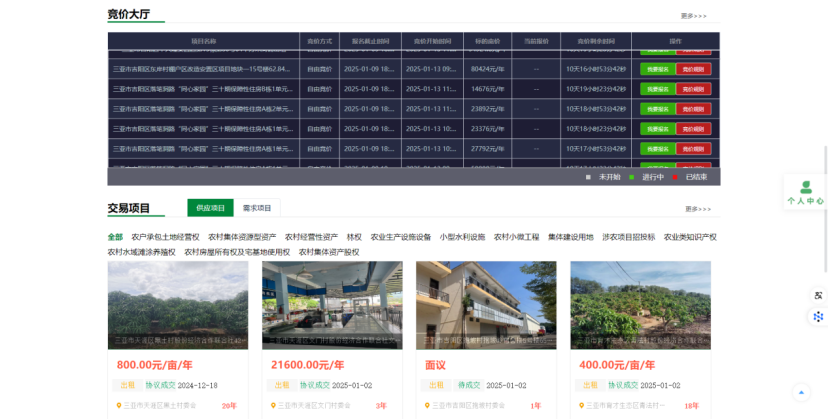Open 个人中心 user profile icon
The height and width of the screenshot is (419, 829).
point(805,188)
